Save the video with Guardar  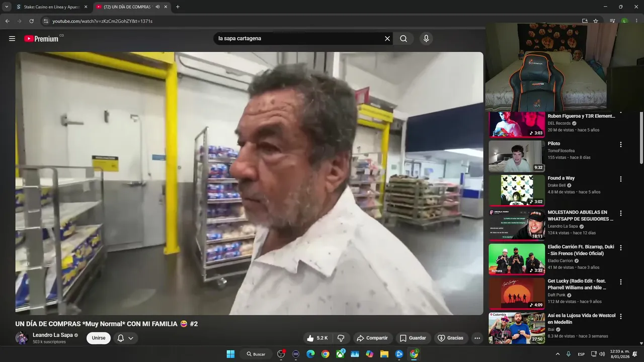[413, 338]
